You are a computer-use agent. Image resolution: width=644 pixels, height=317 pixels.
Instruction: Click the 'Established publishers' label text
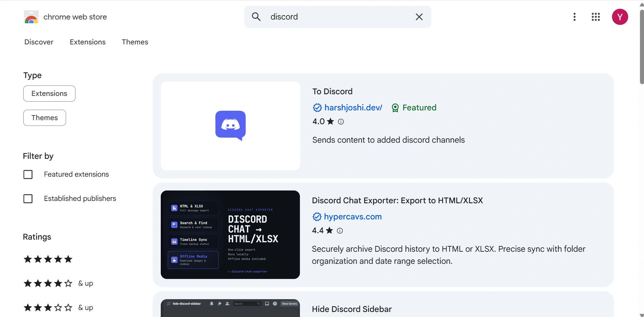coord(80,199)
